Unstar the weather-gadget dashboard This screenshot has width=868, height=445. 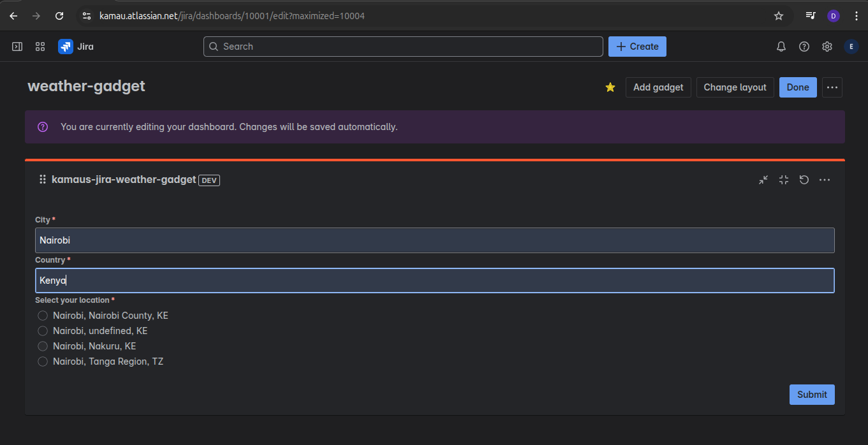pyautogui.click(x=610, y=87)
